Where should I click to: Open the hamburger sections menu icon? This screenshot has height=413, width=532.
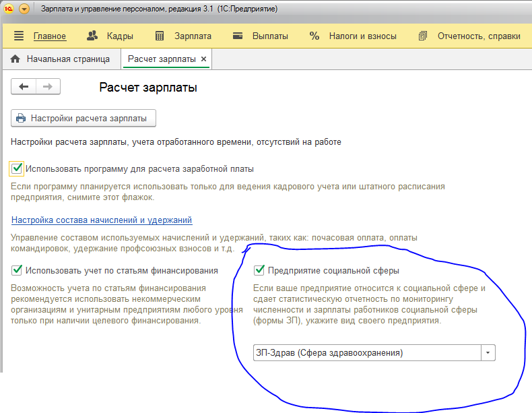(x=19, y=36)
